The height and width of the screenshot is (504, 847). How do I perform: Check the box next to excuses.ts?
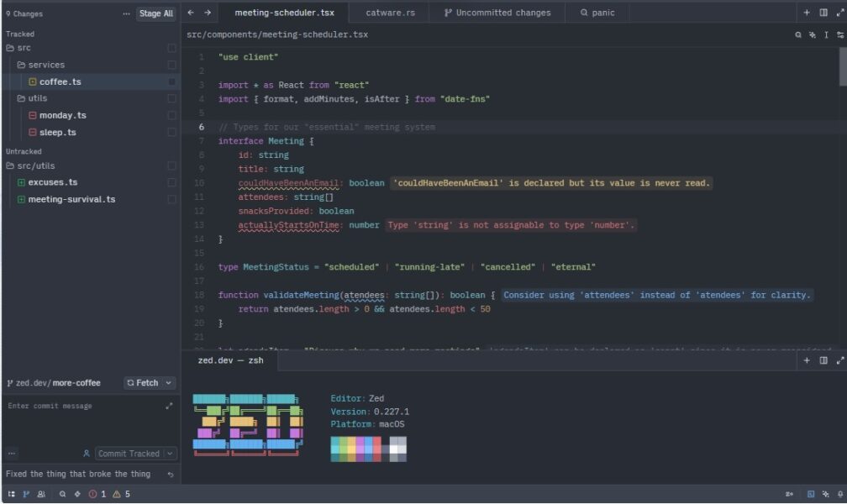[x=171, y=182]
